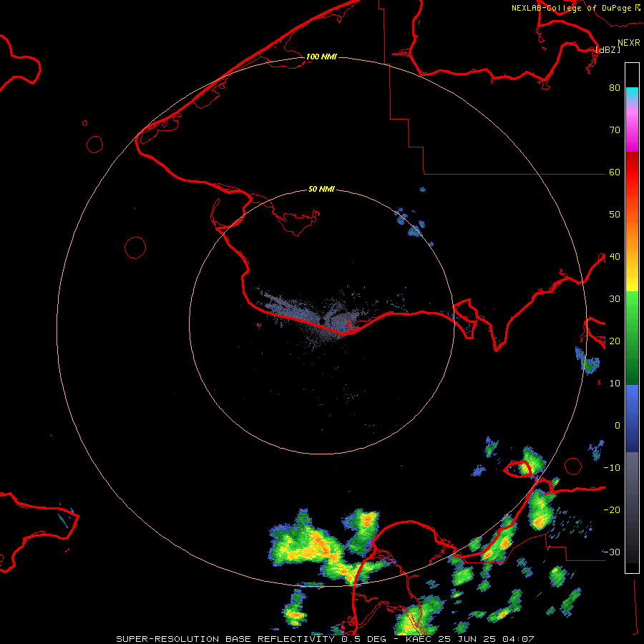Click the NEXR label above the color scale
Viewport: 644px width, 644px height.
(x=628, y=43)
